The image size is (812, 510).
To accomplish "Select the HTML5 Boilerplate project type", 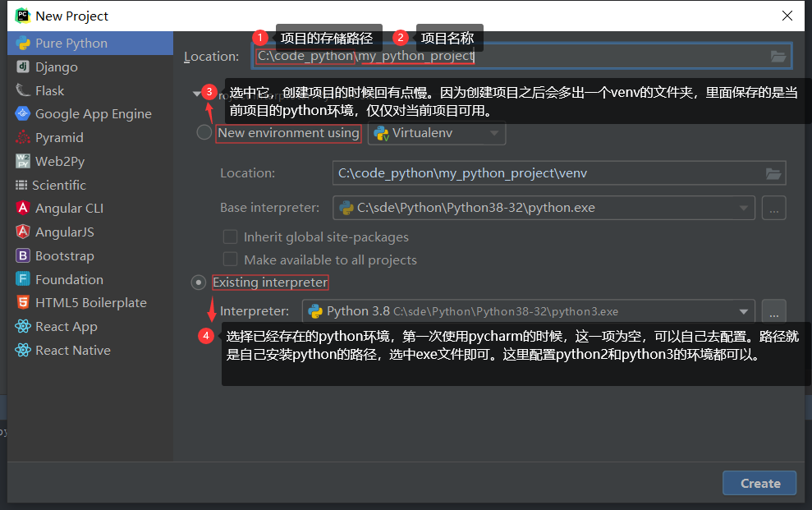I will (x=91, y=303).
